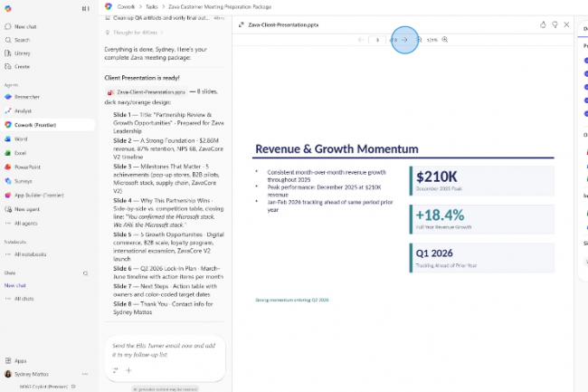588x392 pixels.
Task: Select Library in the sidebar
Action: (x=22, y=53)
